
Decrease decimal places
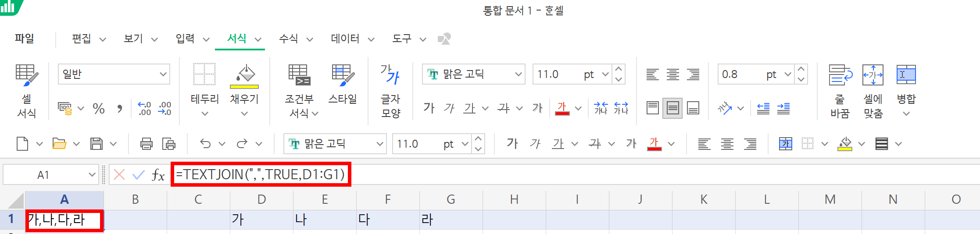pos(165,108)
